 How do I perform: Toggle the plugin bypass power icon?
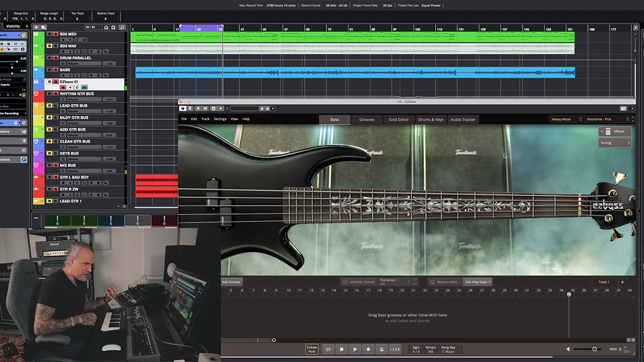click(x=182, y=108)
